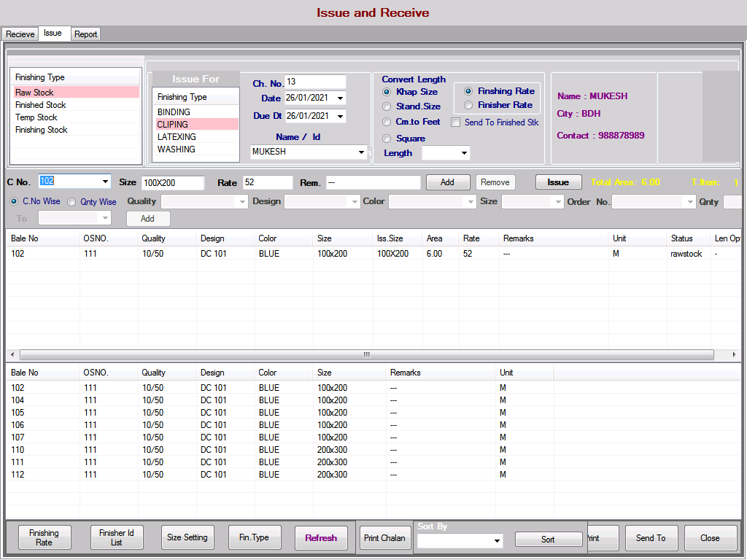Viewport: 747px width, 560px height.
Task: Open the Size Setting dialog
Action: click(x=187, y=537)
